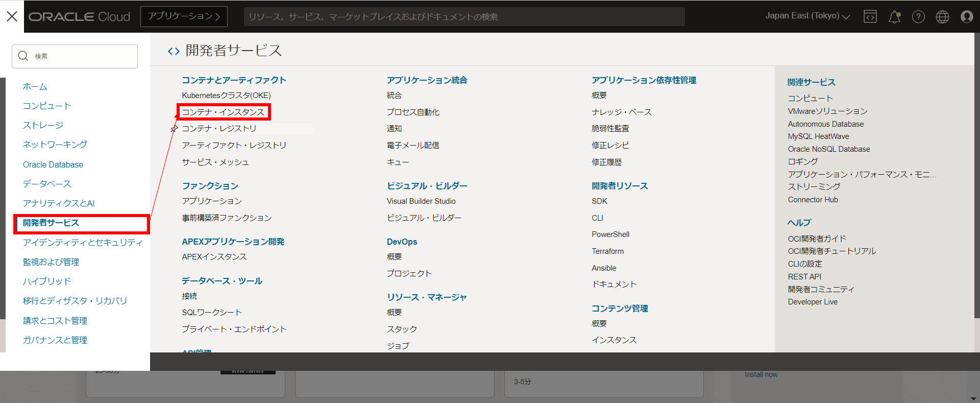Open 修正履歴 link
This screenshot has width=980, height=403.
click(x=607, y=162)
